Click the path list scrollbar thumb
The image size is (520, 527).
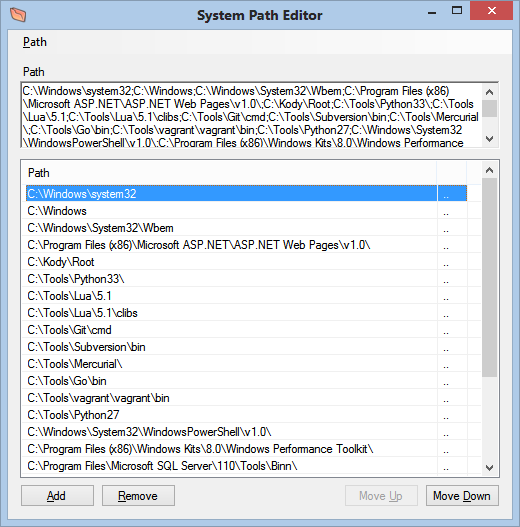489,278
